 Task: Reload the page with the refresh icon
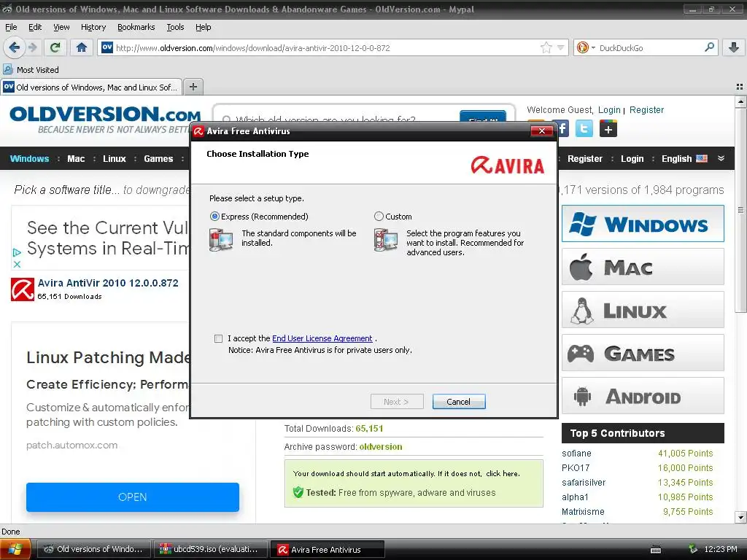coord(55,47)
